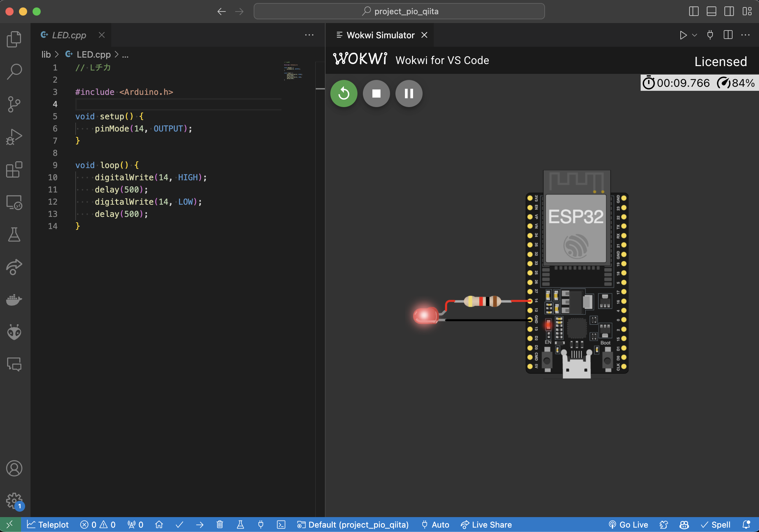The width and height of the screenshot is (759, 532).
Task: Open the Testing flask view
Action: (x=14, y=234)
